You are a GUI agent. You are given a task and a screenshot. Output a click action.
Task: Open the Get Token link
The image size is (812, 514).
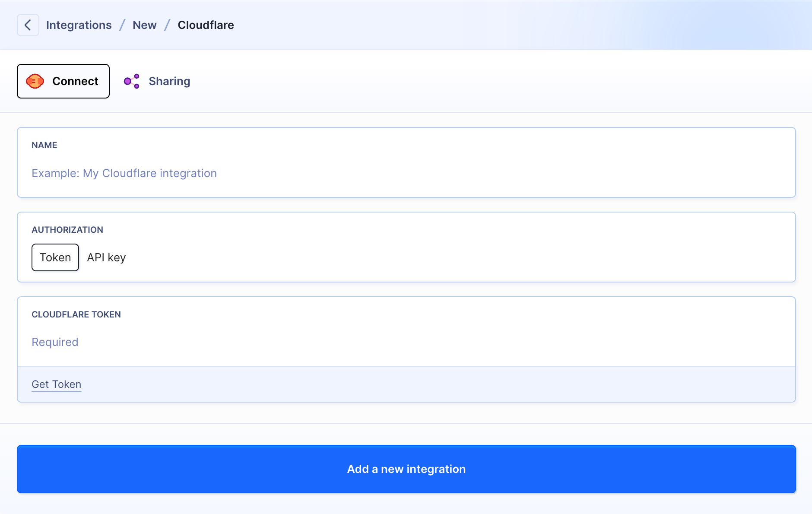57,384
